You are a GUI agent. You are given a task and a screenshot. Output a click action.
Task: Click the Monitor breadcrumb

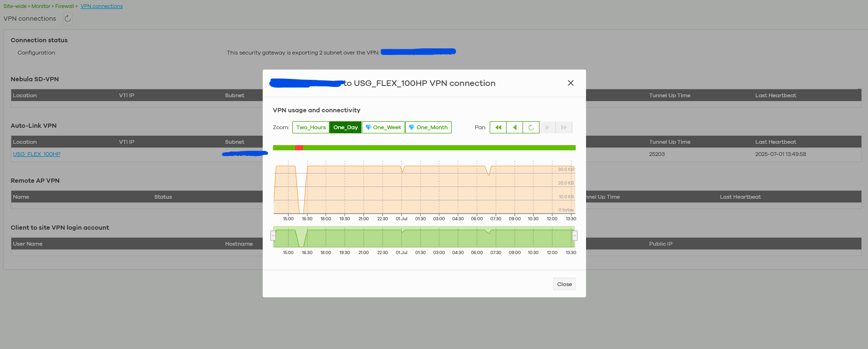(41, 6)
